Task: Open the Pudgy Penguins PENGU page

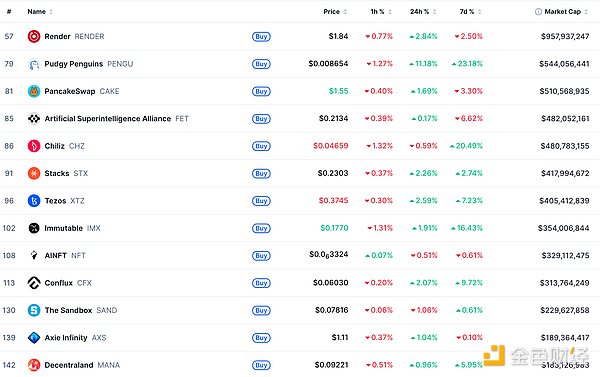Action: tap(89, 64)
